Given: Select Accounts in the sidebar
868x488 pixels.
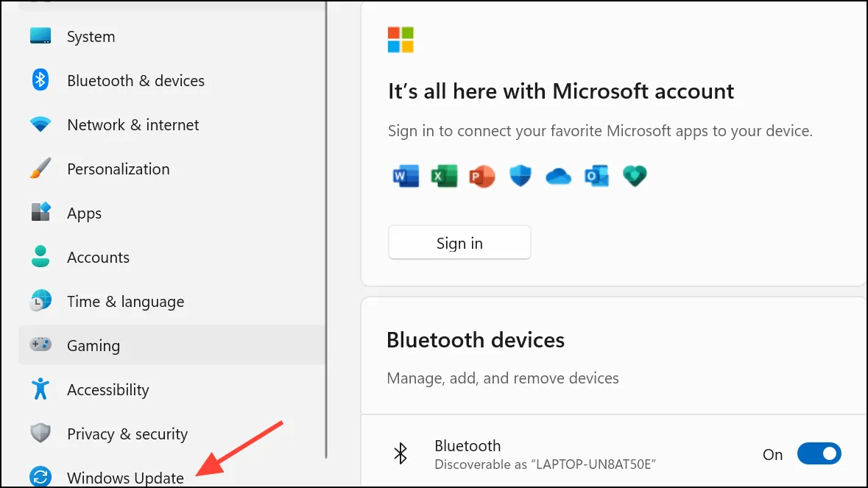Looking at the screenshot, I should (172, 258).
